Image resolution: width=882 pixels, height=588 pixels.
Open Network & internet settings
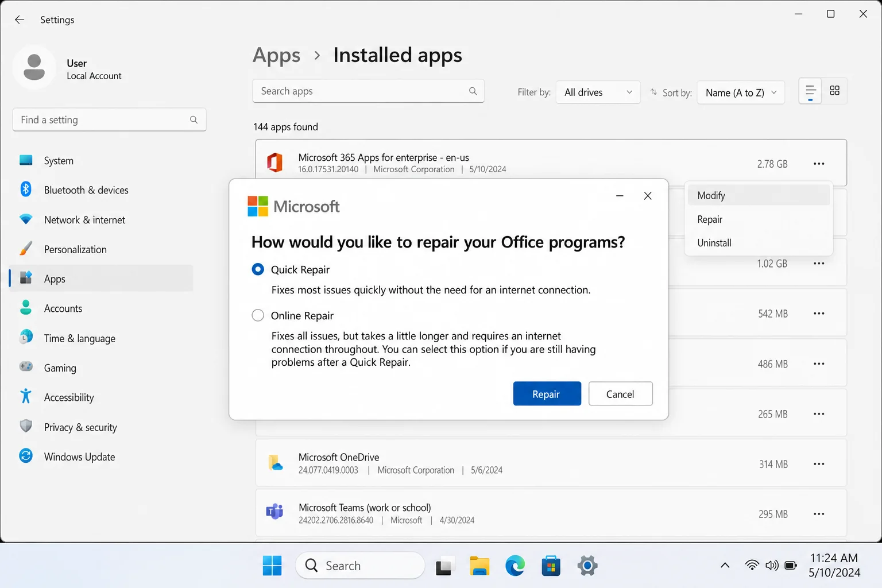101,220
